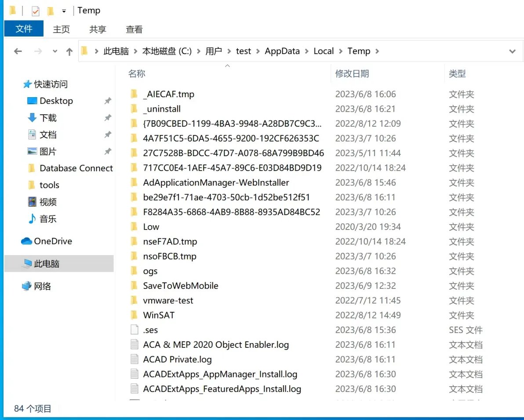Viewport: 524px width, 420px height.
Task: Open the recent locations dropdown arrow
Action: pyautogui.click(x=55, y=51)
